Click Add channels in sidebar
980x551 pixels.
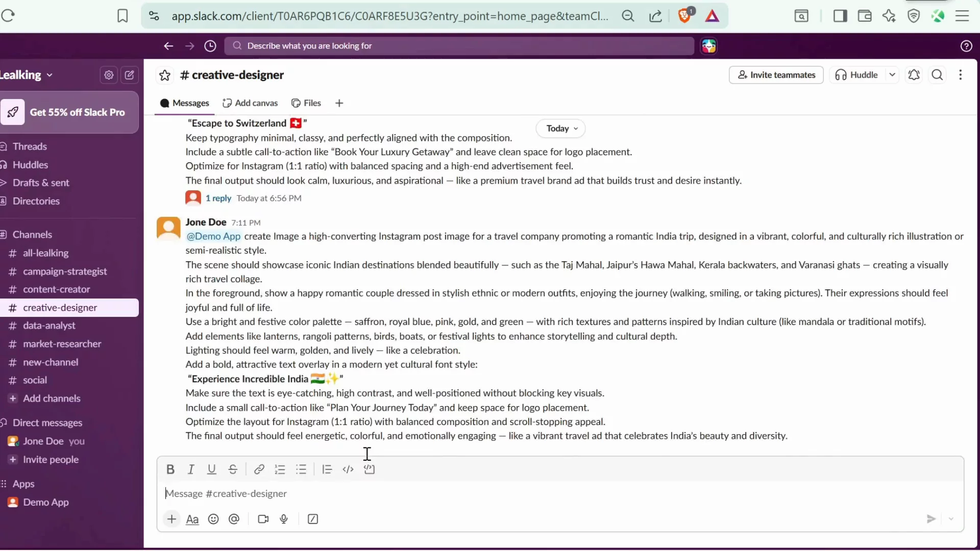[x=51, y=398]
